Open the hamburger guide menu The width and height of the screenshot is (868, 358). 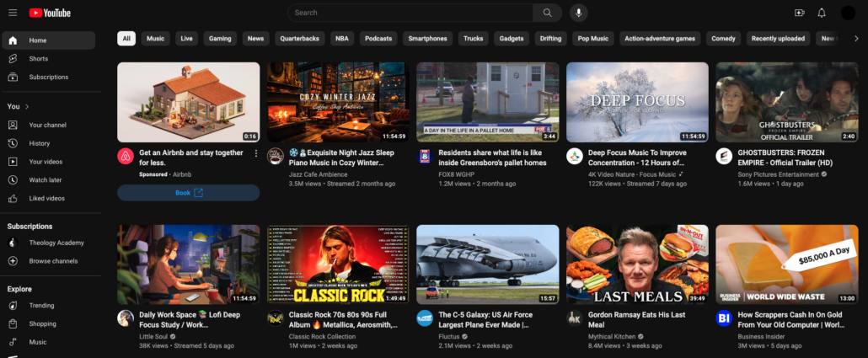[13, 13]
